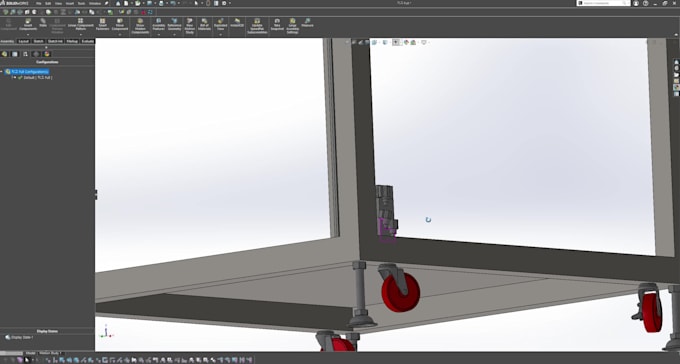Select the purple highlighted latch component
This screenshot has height=364, width=680.
coord(387,229)
